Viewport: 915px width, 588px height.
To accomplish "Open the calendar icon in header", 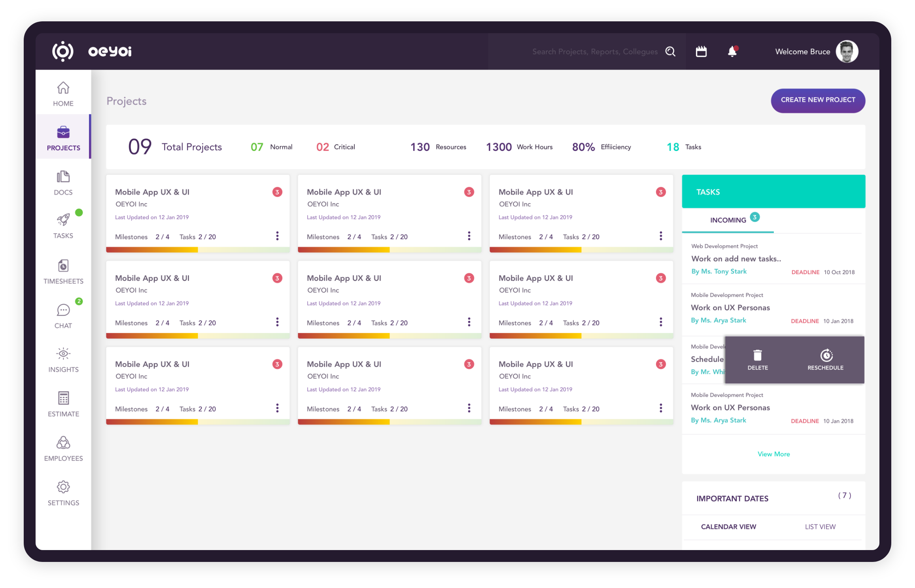I will 701,52.
